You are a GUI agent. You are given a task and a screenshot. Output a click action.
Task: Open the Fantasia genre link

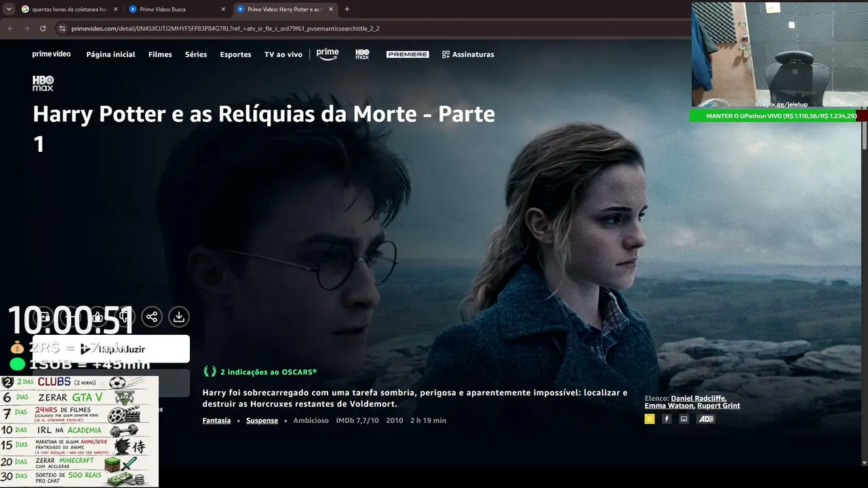[x=216, y=420]
